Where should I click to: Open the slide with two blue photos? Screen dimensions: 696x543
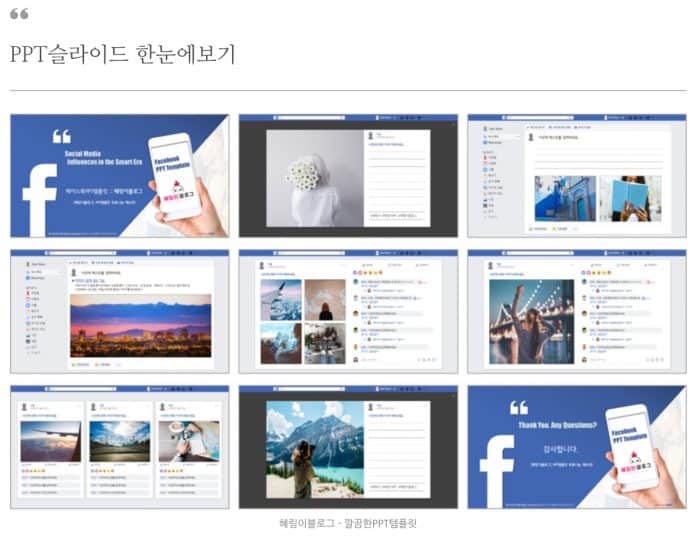coord(577,176)
